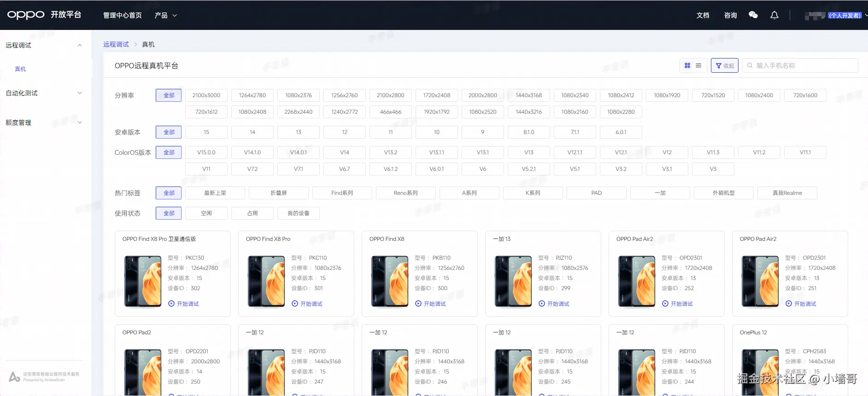Viewport: 868px width, 396px height.
Task: Filter by resolution 466x466
Action: click(x=391, y=112)
